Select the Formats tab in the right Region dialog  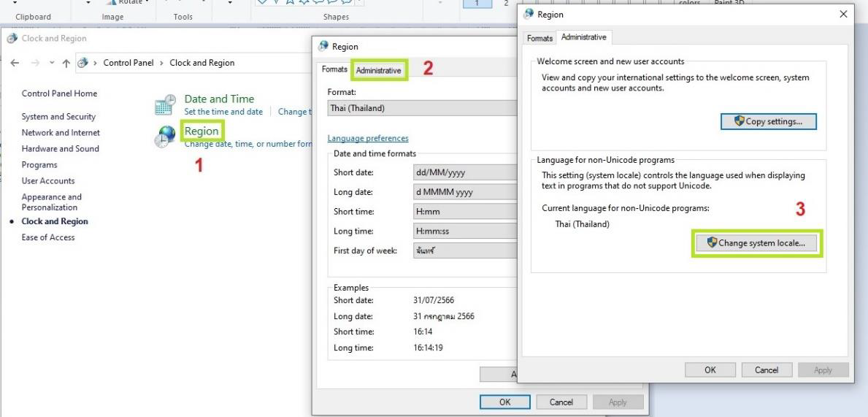540,38
